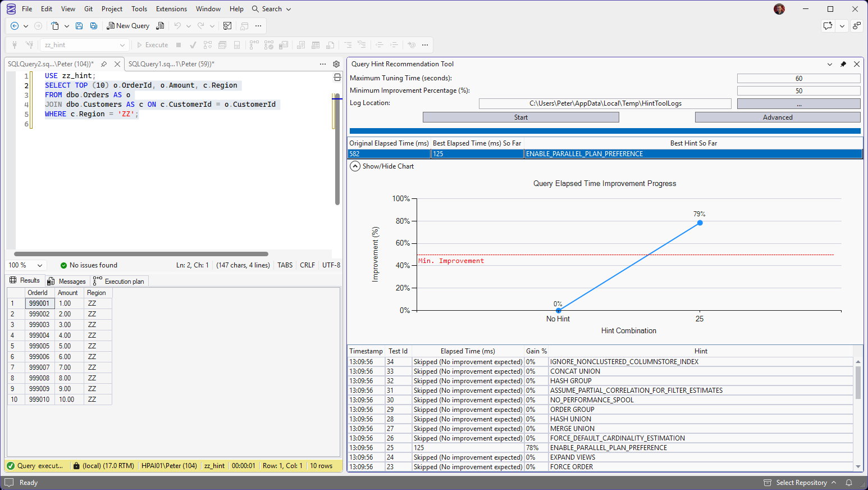Open the Execution plan tab

(118, 281)
